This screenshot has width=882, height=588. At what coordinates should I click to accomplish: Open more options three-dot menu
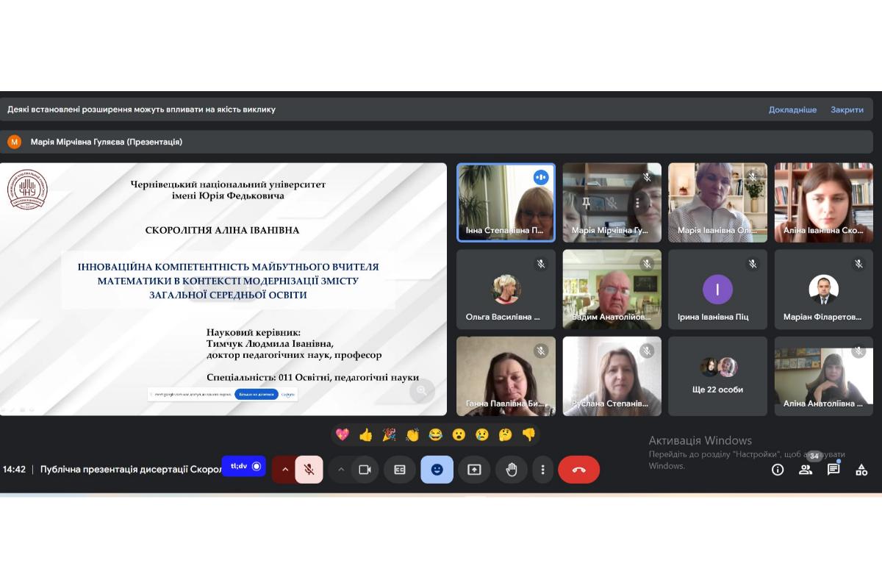click(542, 470)
